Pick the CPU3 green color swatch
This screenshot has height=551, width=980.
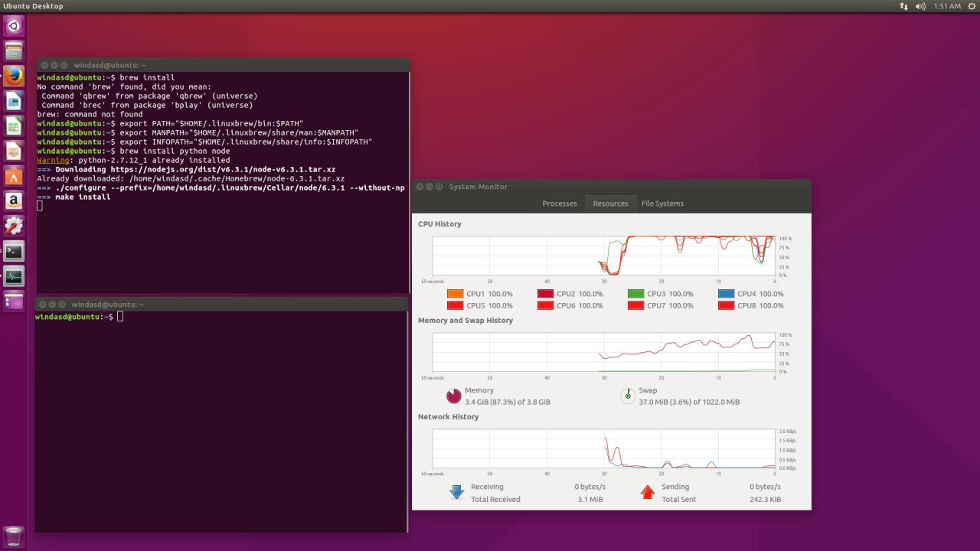[635, 294]
